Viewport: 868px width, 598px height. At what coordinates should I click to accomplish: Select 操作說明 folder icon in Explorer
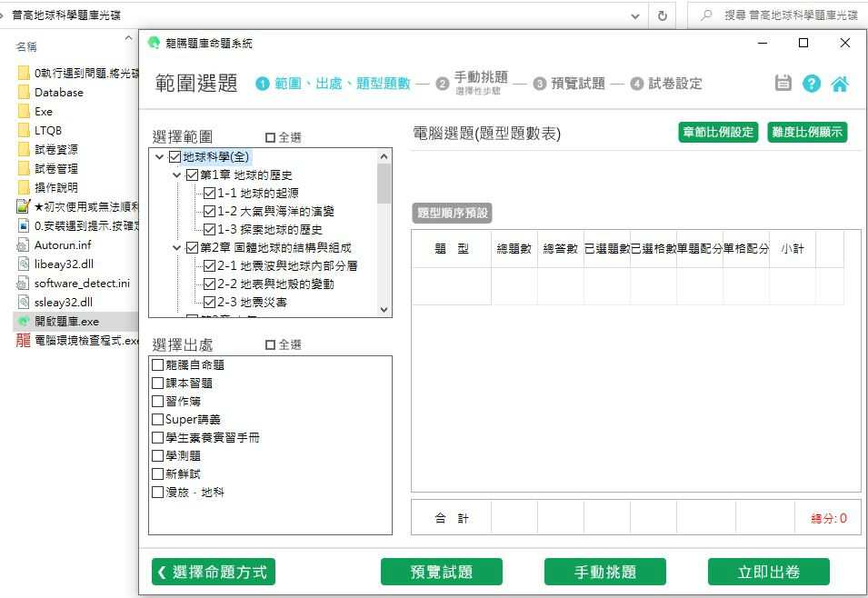[24, 188]
